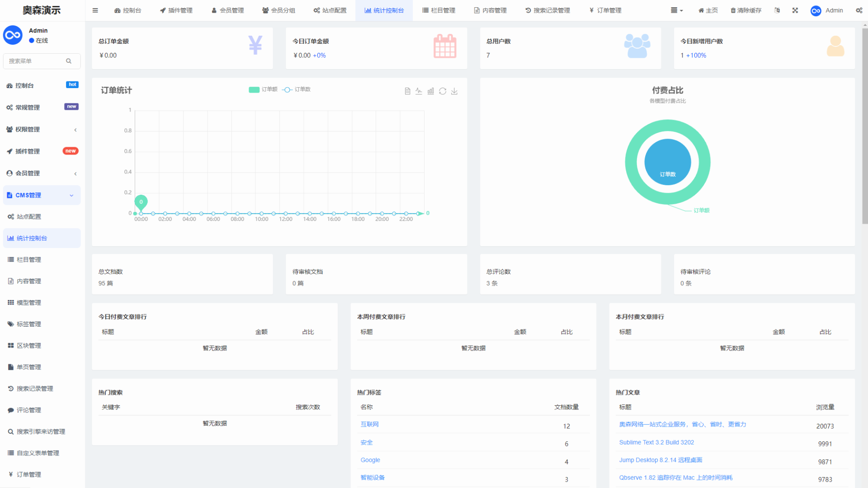Open chart data view icon
This screenshot has height=488, width=868.
click(x=407, y=91)
